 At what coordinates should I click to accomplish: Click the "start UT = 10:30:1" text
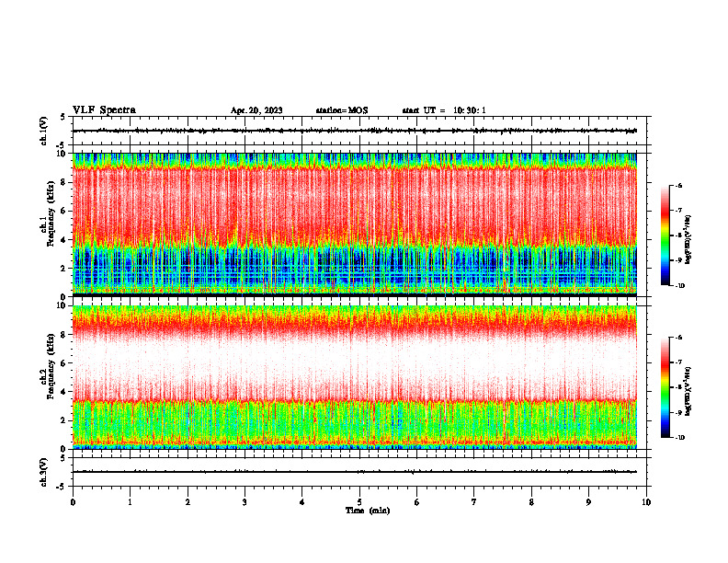click(x=444, y=110)
